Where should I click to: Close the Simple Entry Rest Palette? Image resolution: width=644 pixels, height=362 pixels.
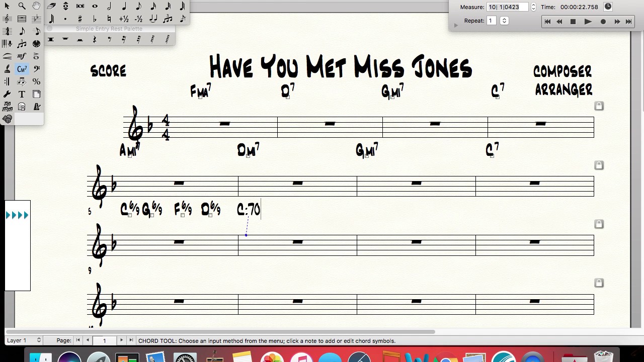49,29
